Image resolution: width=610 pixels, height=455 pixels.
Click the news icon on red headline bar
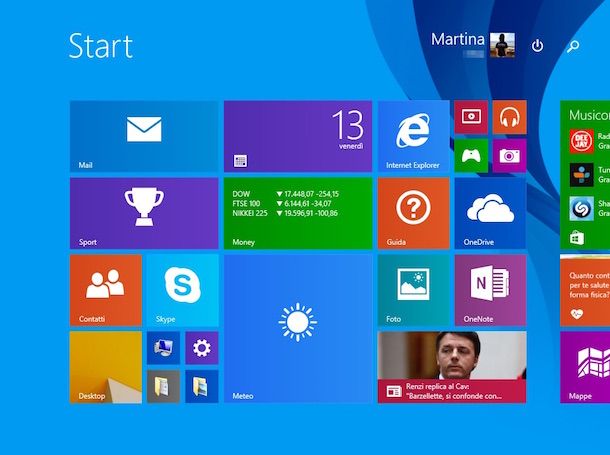[x=394, y=391]
